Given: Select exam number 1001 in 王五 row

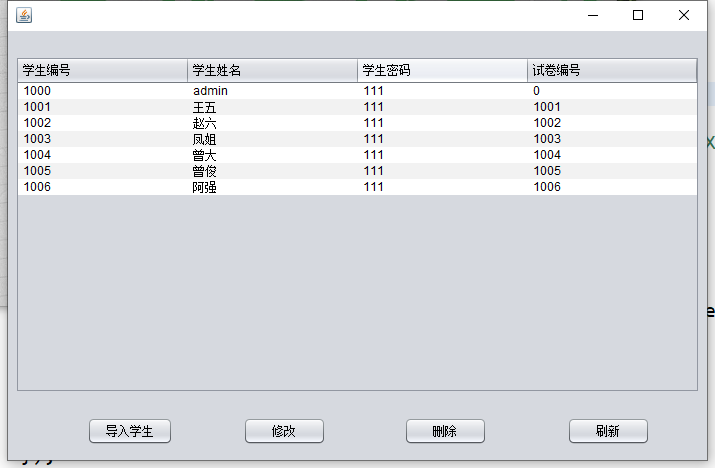Looking at the screenshot, I should click(612, 107).
